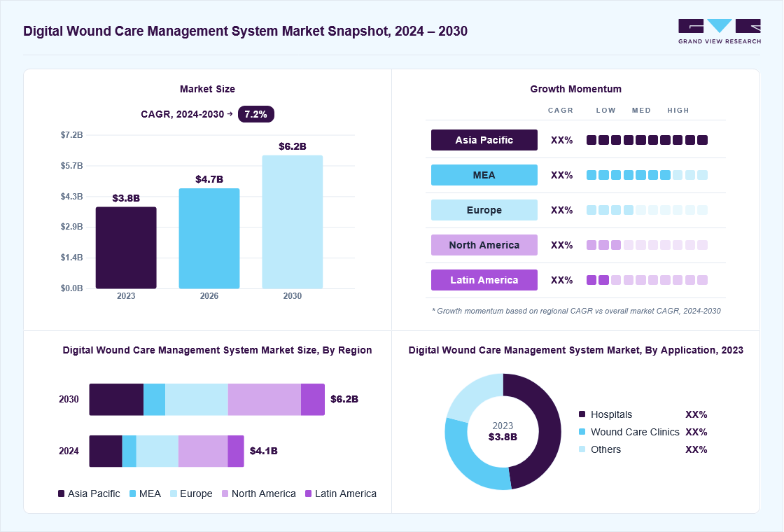Click the $6.2B label above 2030 bar
Viewport: 784px width, 532px height.
(x=293, y=146)
